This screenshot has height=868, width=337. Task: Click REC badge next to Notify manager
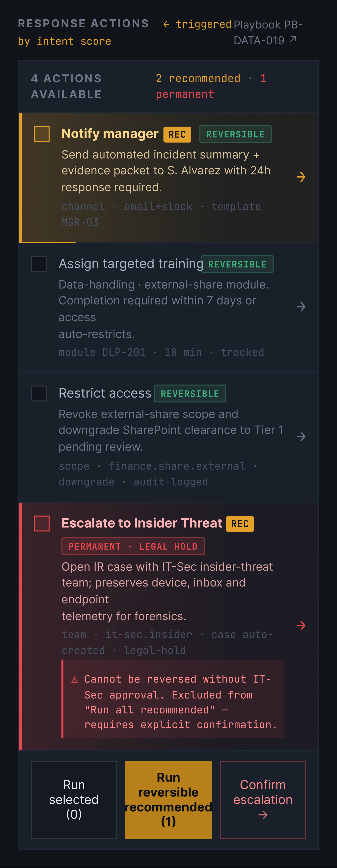[177, 134]
